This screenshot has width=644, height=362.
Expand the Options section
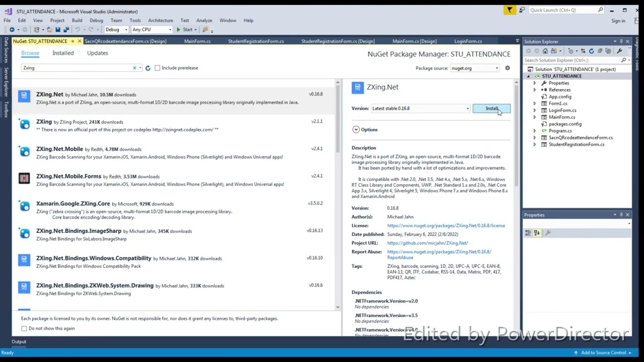pos(356,130)
